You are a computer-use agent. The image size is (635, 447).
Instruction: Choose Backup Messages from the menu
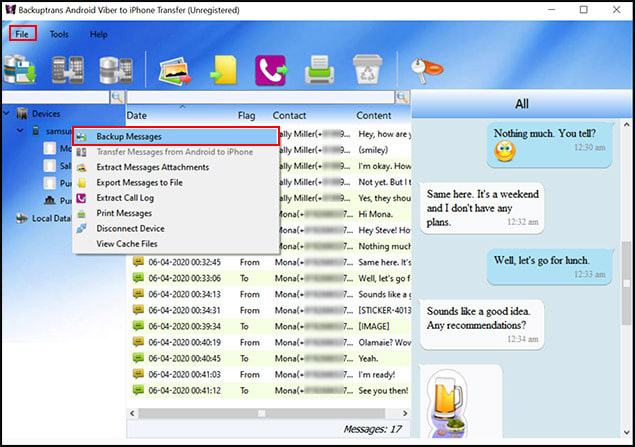point(129,136)
